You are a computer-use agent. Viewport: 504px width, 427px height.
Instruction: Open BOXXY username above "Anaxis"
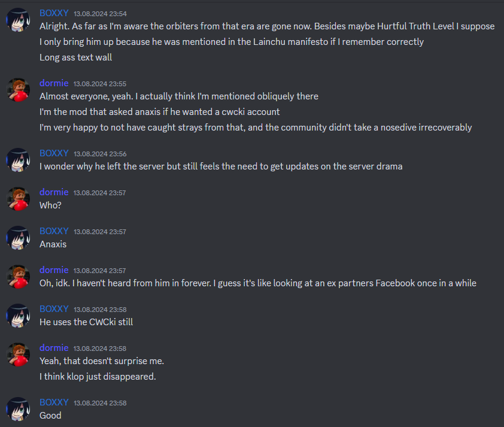point(54,231)
